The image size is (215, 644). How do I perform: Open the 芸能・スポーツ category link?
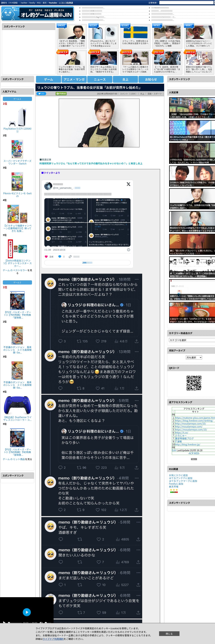154,94
